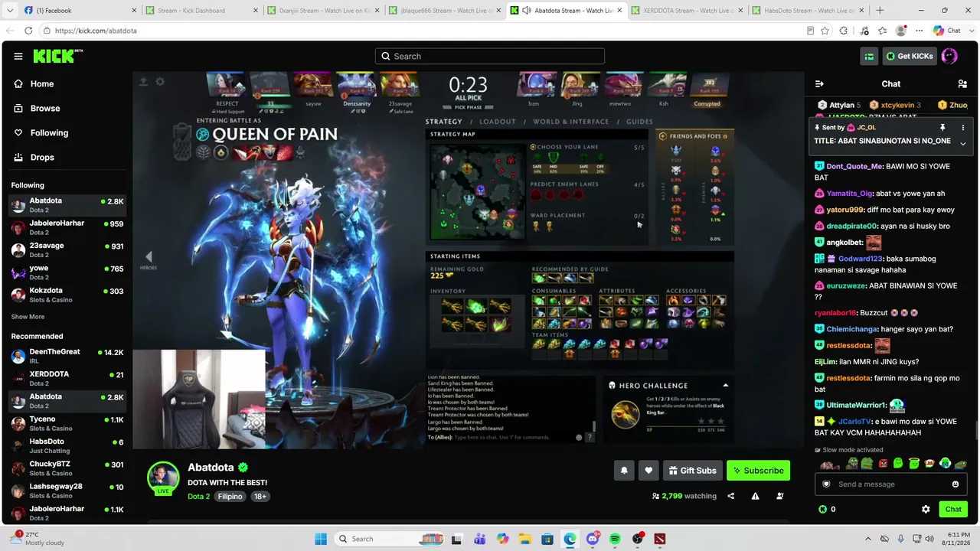Viewport: 980px width, 551px height.
Task: Open browser favorites list icon
Action: [882, 31]
